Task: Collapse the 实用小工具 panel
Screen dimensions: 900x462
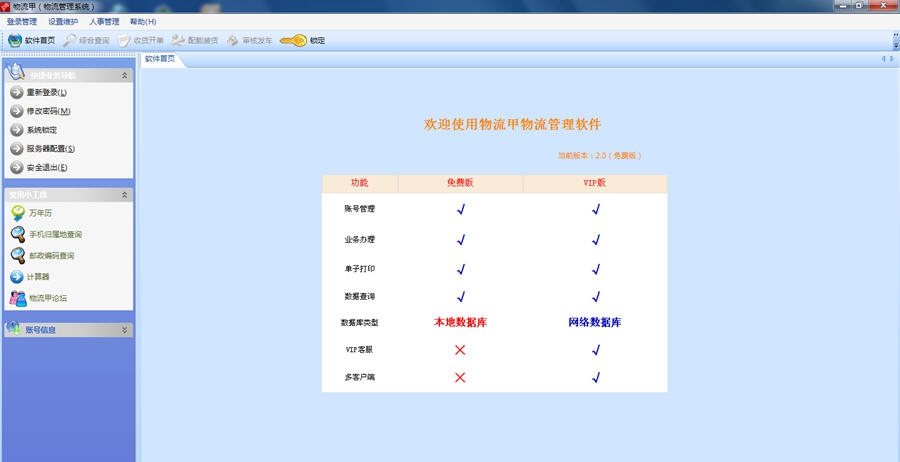Action: (x=125, y=195)
